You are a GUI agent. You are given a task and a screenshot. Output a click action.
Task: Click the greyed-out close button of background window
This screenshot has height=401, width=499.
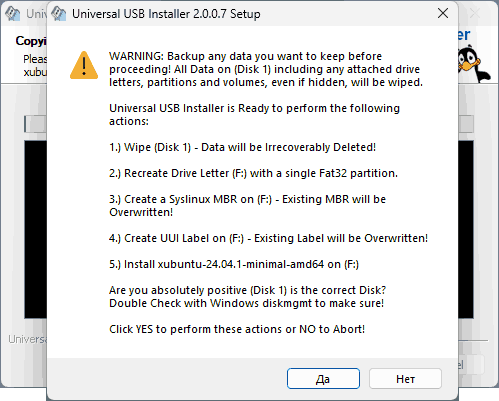pyautogui.click(x=475, y=14)
